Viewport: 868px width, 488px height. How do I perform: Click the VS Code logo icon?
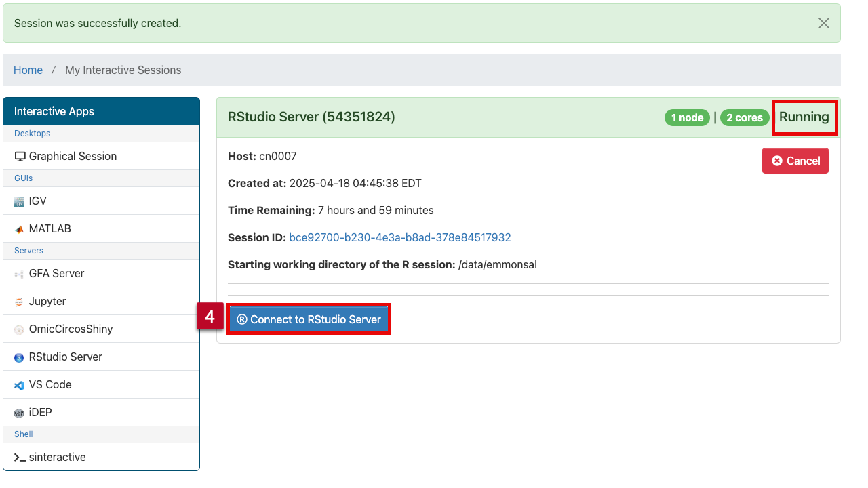click(19, 385)
